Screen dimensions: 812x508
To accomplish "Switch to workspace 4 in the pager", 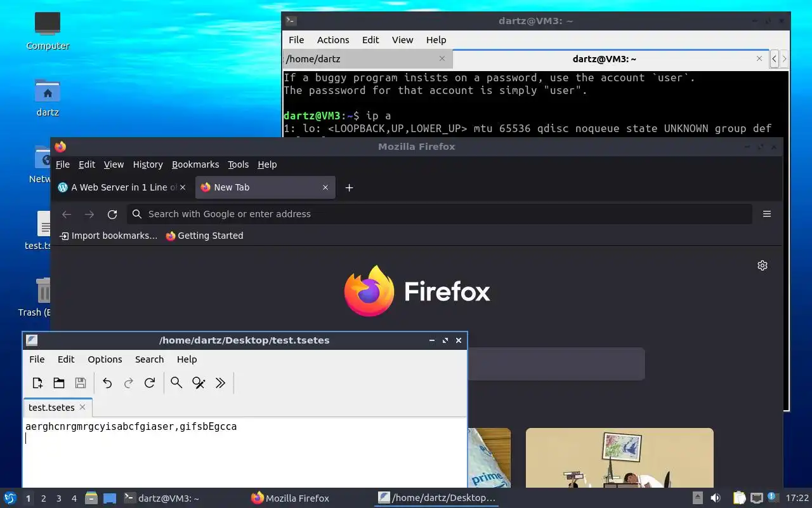I will [x=74, y=498].
